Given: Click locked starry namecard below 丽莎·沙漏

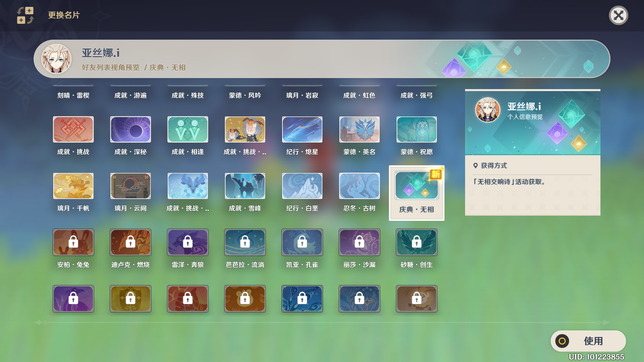Looking at the screenshot, I should click(359, 299).
